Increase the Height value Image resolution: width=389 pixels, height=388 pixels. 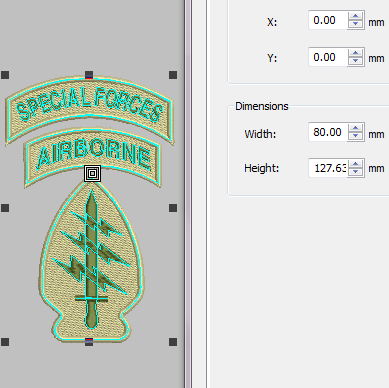(x=356, y=164)
